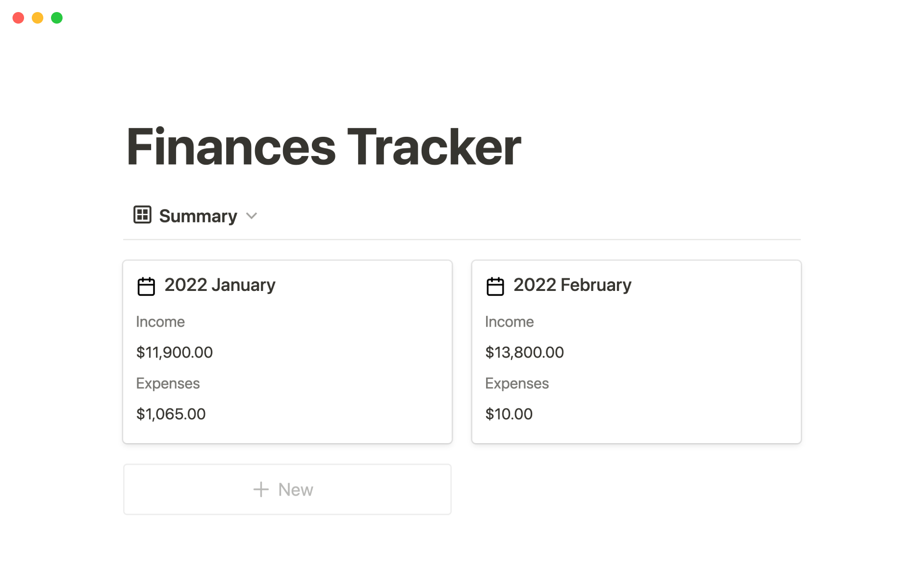
Task: Click the Finances Tracker page title
Action: 323,147
